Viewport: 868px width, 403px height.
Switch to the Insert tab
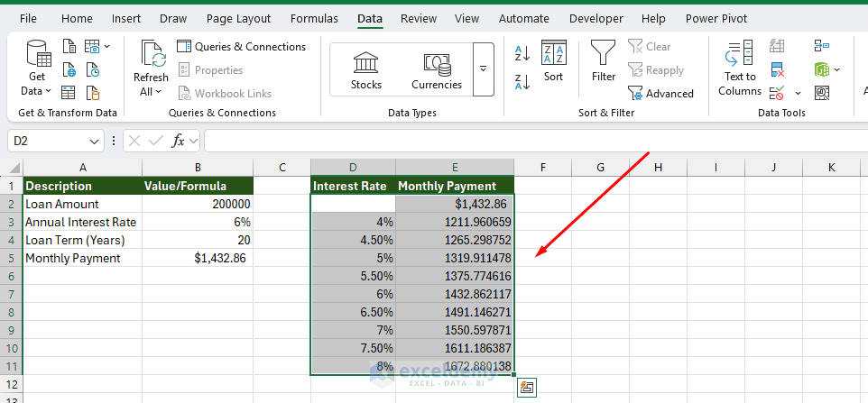point(126,19)
